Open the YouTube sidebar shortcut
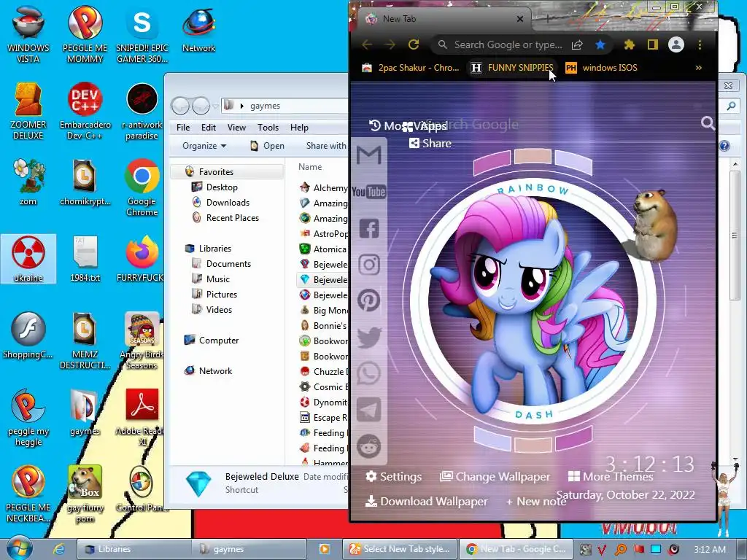This screenshot has width=747, height=560. tap(369, 192)
